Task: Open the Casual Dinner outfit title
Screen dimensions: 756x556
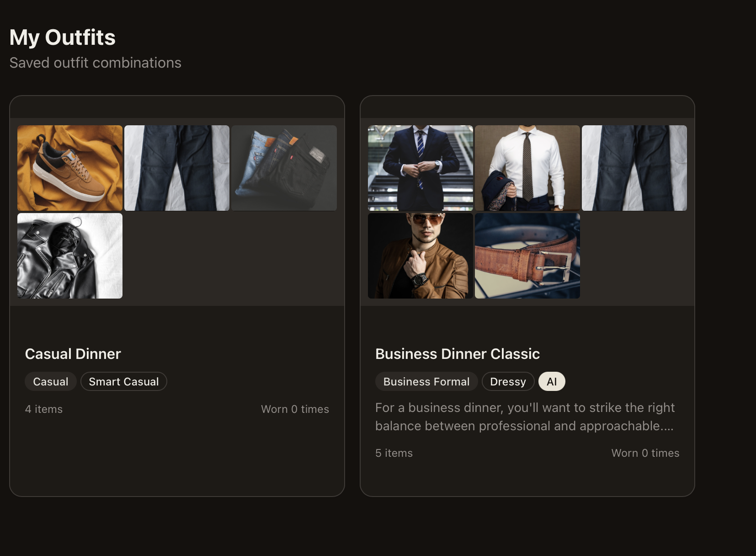Action: pos(73,354)
